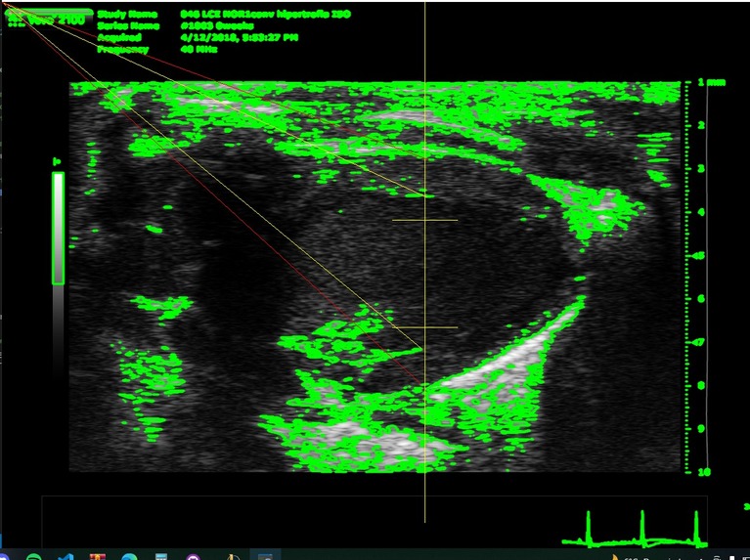The width and height of the screenshot is (750, 560).
Task: Click the upper yellow caliper tick mark
Action: tap(424, 220)
